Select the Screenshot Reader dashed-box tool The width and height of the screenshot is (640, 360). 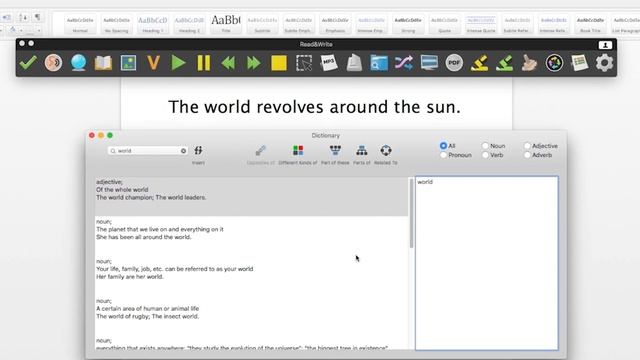[304, 63]
